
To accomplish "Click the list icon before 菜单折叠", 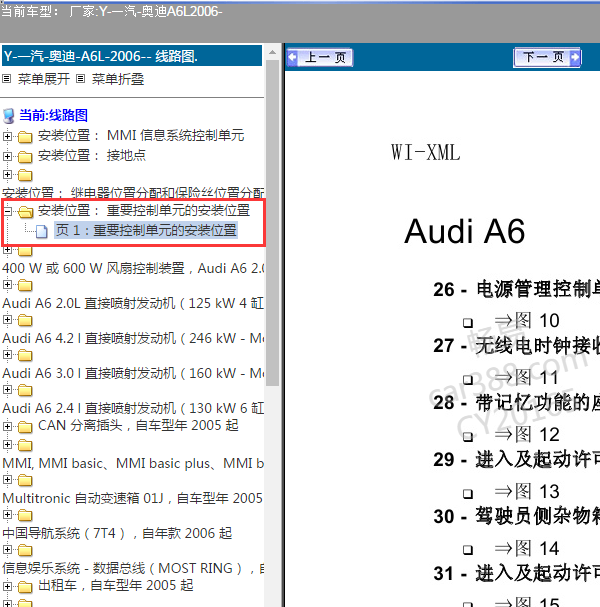I will pyautogui.click(x=81, y=79).
